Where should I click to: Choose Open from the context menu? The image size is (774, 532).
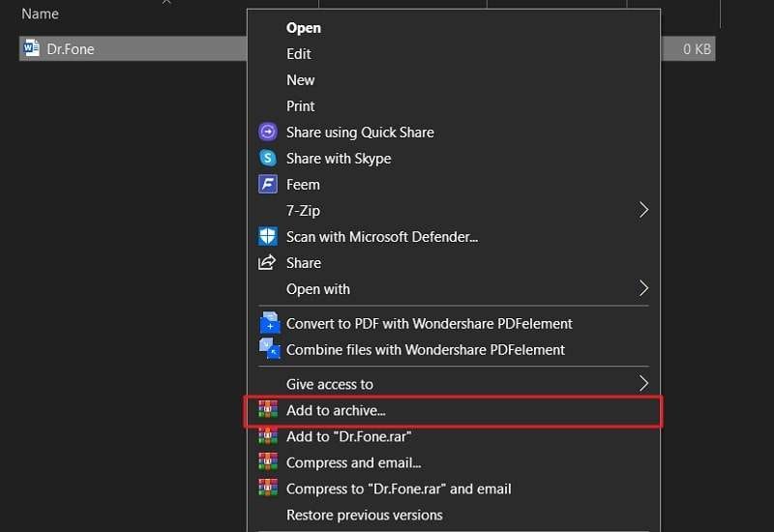click(304, 28)
